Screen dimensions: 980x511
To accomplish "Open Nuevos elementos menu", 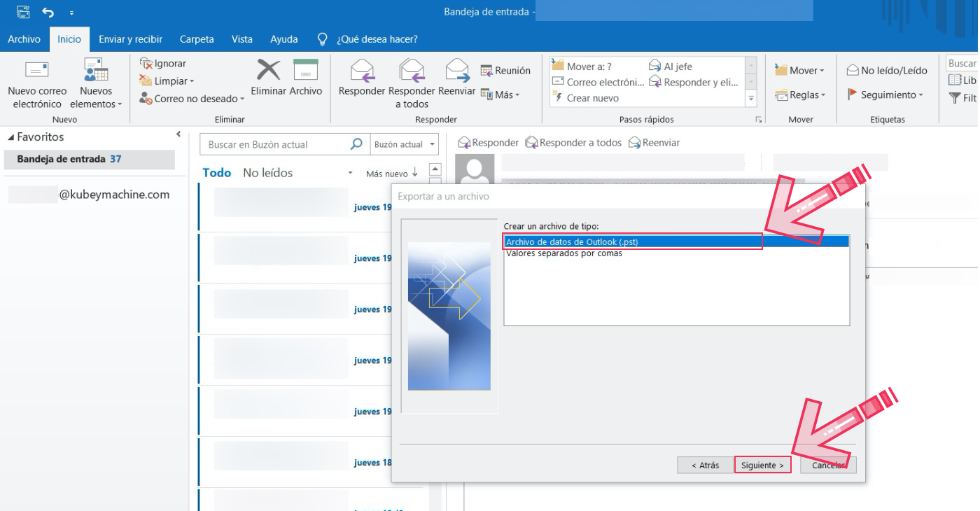I will pyautogui.click(x=96, y=84).
